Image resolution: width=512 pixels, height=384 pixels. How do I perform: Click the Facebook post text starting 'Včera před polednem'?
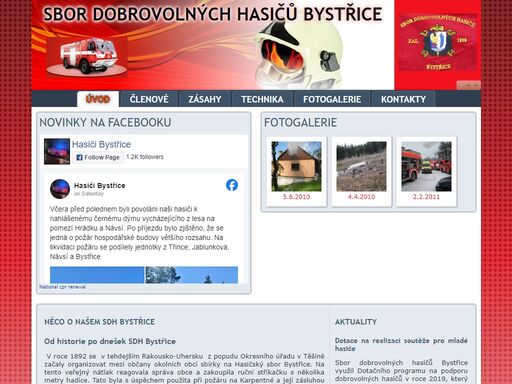click(141, 233)
